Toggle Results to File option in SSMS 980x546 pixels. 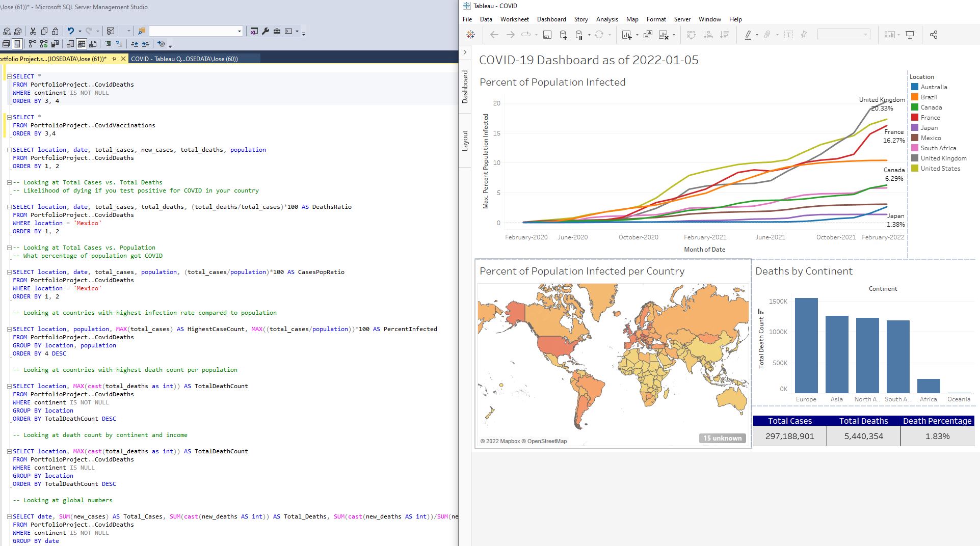coord(93,44)
